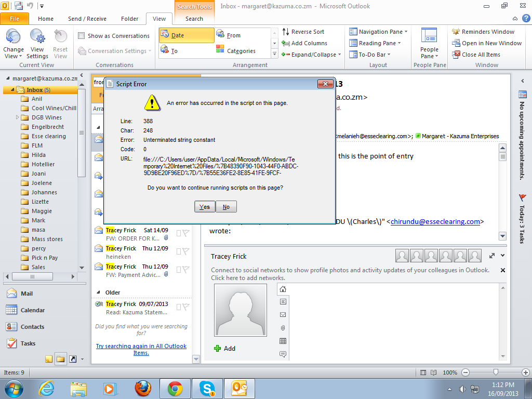Open Internet Explorer from the taskbar
The image size is (532, 399).
46,389
